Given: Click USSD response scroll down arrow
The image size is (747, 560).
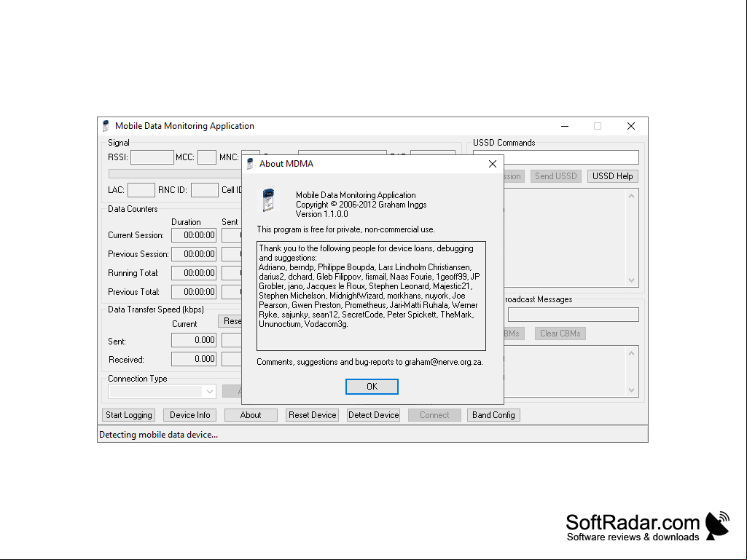Looking at the screenshot, I should point(631,280).
